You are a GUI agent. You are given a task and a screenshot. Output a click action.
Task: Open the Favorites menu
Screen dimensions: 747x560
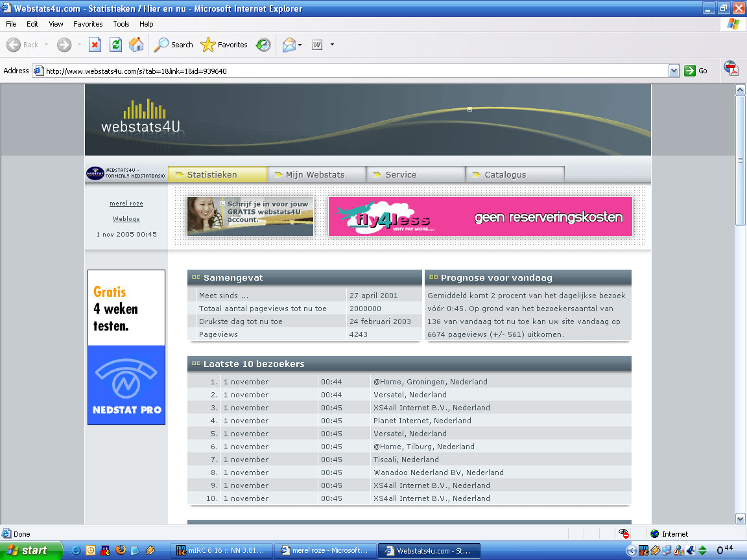88,24
